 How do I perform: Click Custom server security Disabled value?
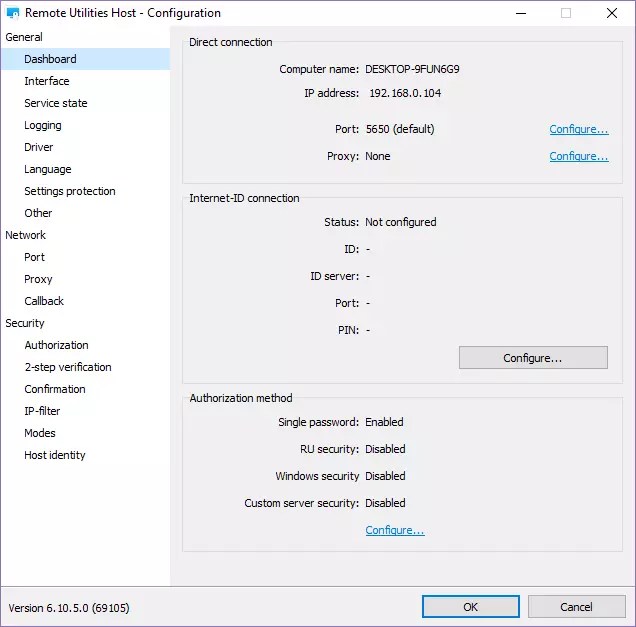tap(385, 503)
